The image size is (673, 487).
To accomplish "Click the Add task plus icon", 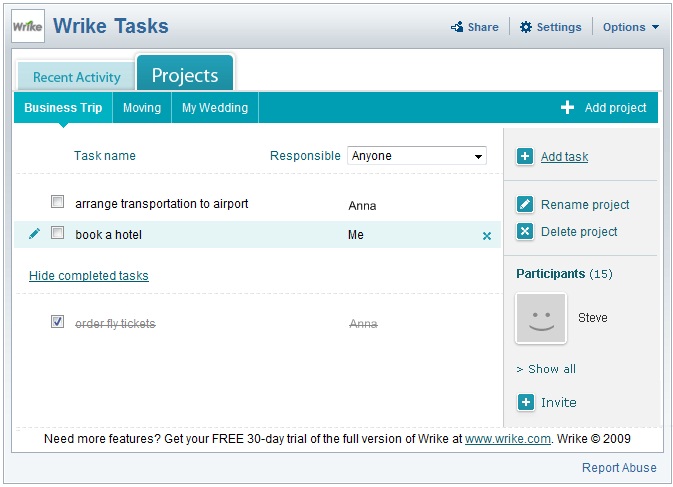I will click(525, 156).
